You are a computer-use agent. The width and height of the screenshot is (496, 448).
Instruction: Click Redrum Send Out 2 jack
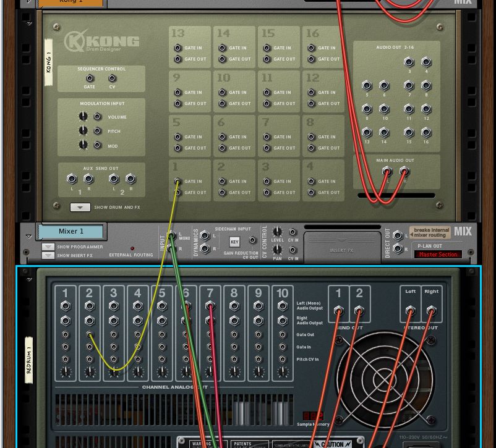click(359, 310)
